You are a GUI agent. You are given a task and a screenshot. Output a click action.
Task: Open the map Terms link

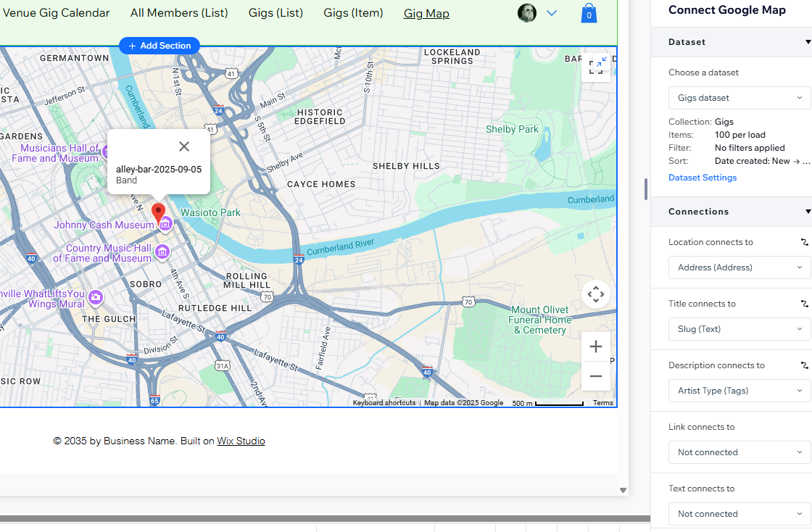(602, 402)
